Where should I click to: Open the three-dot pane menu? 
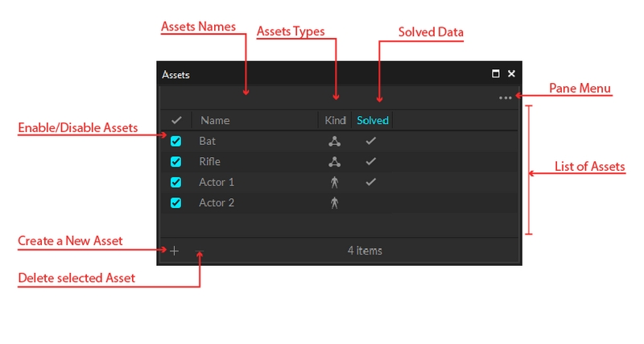point(505,98)
